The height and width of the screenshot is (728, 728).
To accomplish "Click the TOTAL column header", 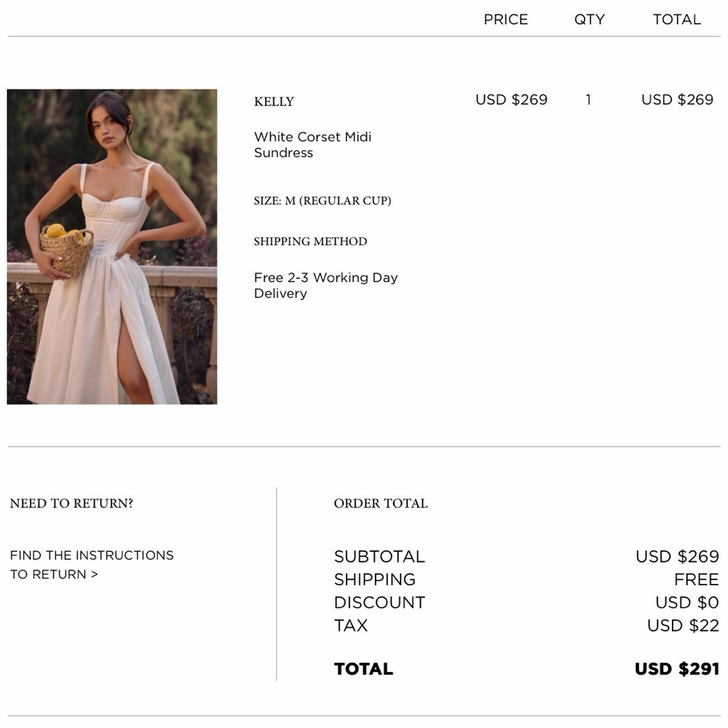I will pos(677,20).
